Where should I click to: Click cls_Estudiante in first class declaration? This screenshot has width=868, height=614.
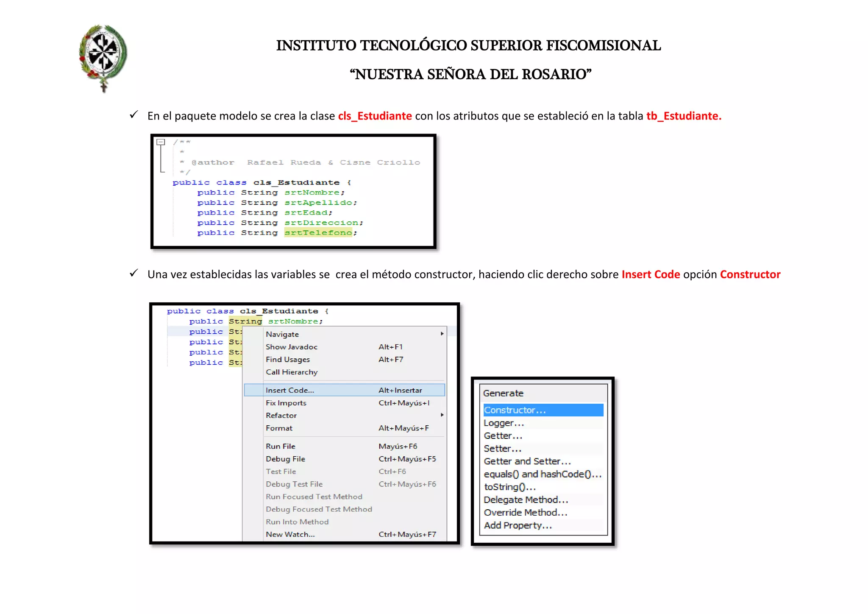(x=296, y=183)
